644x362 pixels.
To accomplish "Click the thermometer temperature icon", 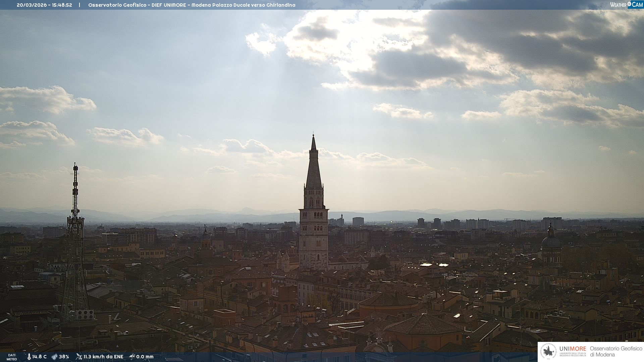I will click(x=29, y=357).
